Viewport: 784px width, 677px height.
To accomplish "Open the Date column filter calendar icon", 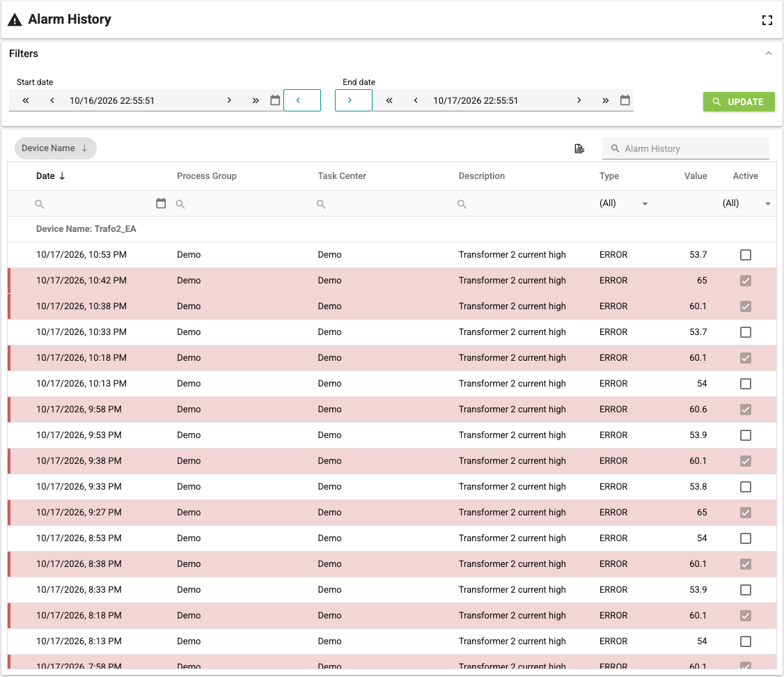I will tap(161, 203).
